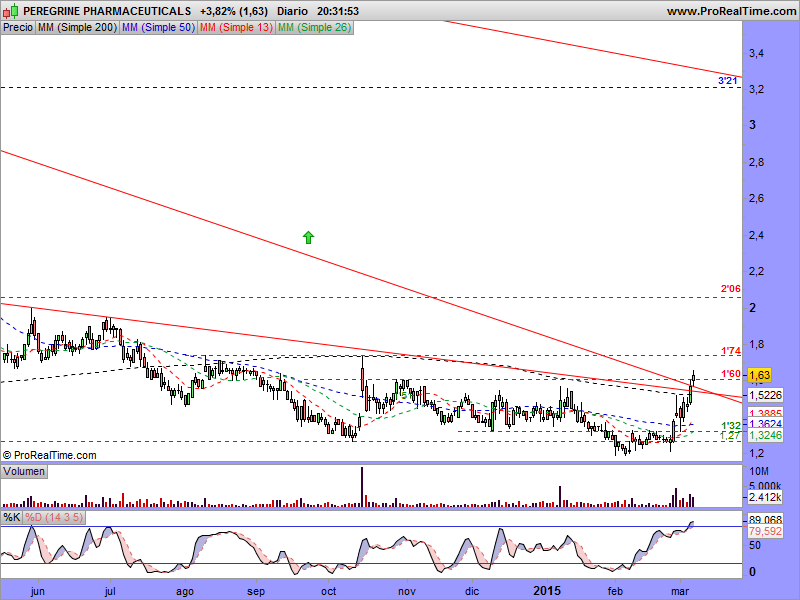Screen dimensions: 800x600
Task: Click the jun label on the time axis
Action: point(38,591)
